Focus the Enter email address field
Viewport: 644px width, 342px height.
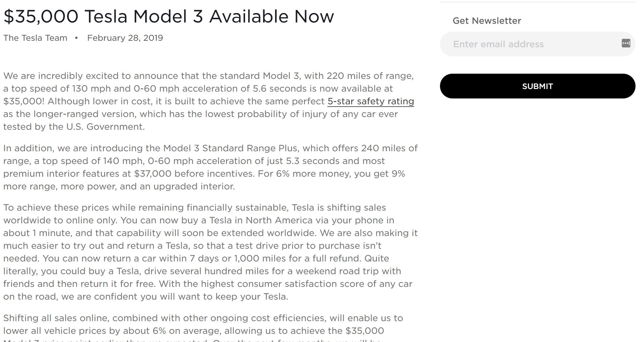[537, 44]
